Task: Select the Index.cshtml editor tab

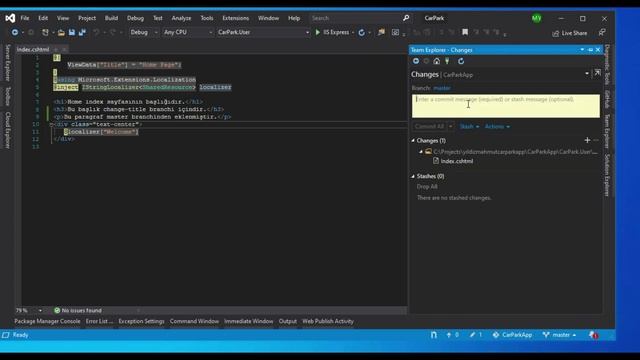Action: (33, 49)
